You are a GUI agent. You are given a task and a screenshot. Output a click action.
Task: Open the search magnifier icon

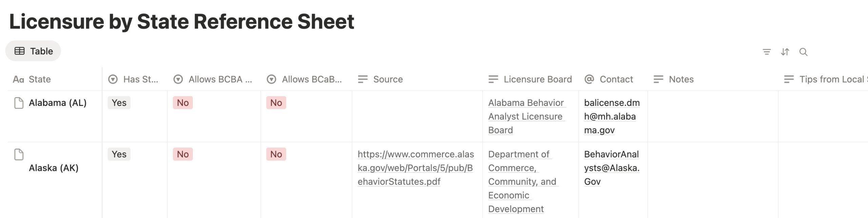coord(803,52)
